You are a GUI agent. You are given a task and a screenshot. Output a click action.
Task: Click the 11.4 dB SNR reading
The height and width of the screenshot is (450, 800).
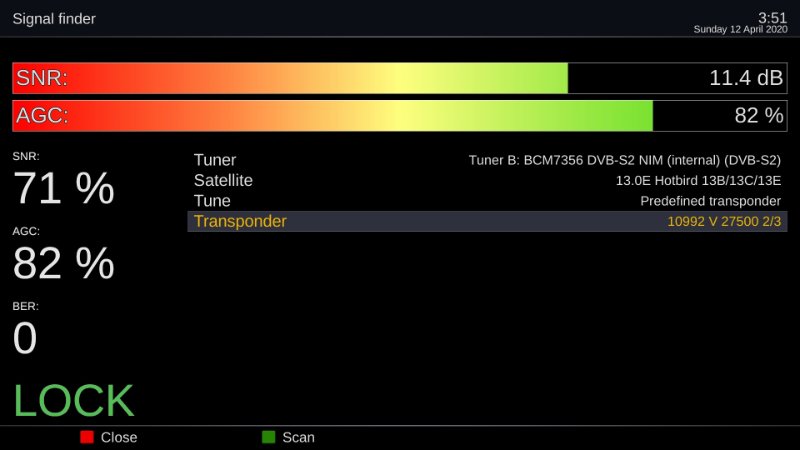tap(746, 78)
